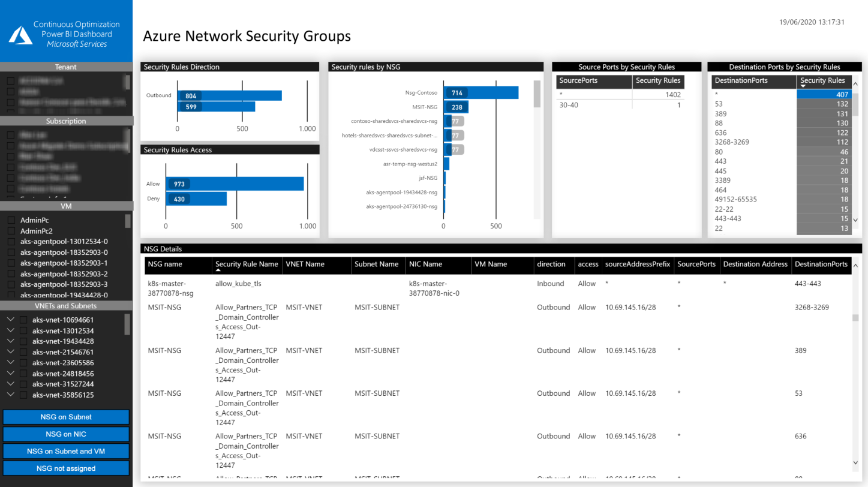Expand the aks-vnet-23605586 tree node
The height and width of the screenshot is (487, 868).
click(10, 362)
